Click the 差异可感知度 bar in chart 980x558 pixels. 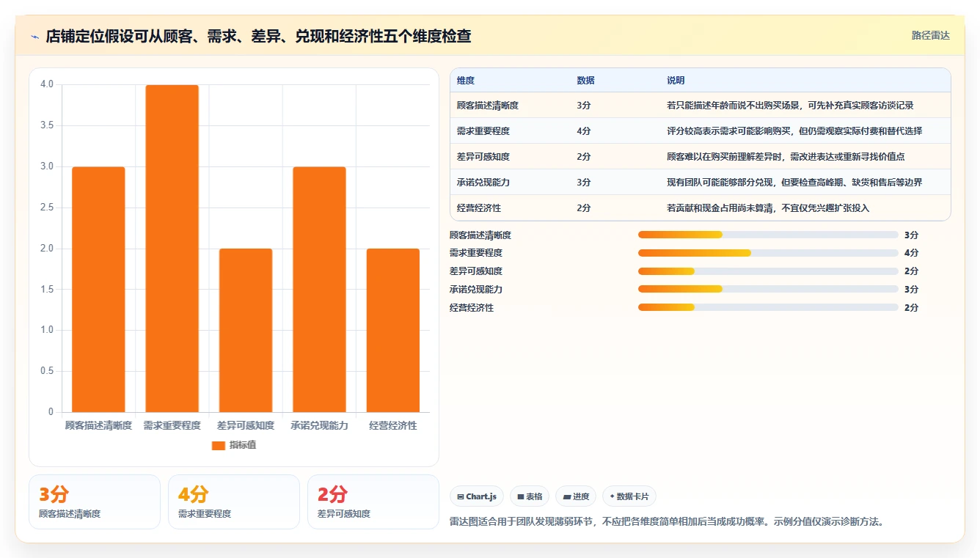point(246,330)
